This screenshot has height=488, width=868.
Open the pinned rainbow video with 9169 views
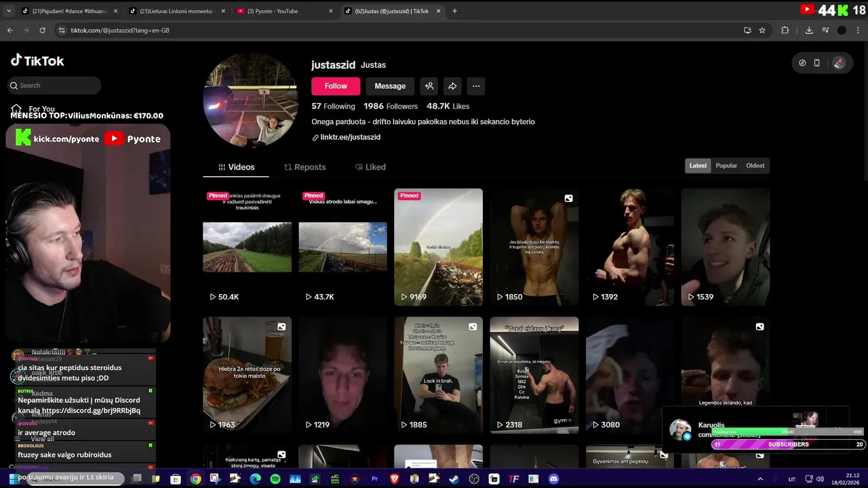(x=439, y=247)
